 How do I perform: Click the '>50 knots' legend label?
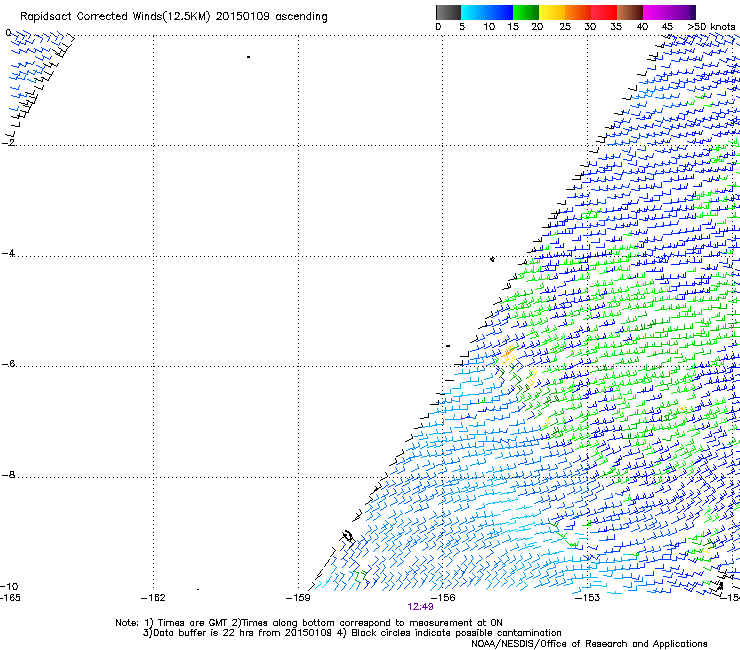pos(711,27)
